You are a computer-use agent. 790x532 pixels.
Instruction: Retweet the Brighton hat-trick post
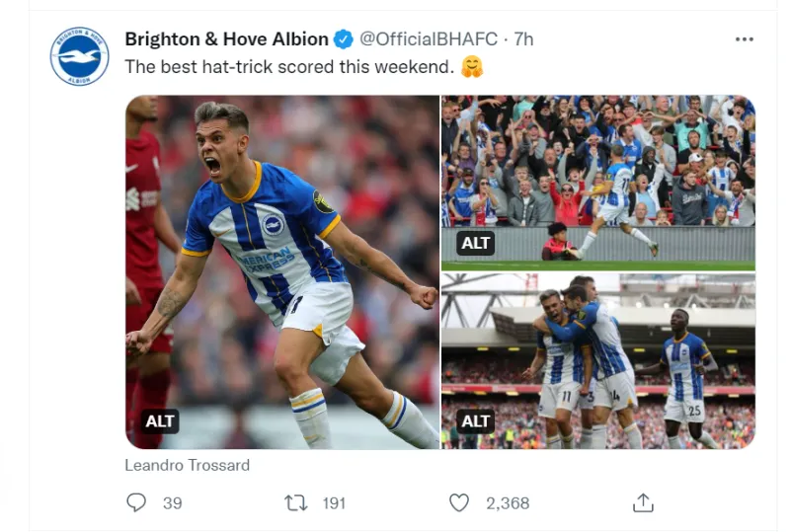coord(295,502)
